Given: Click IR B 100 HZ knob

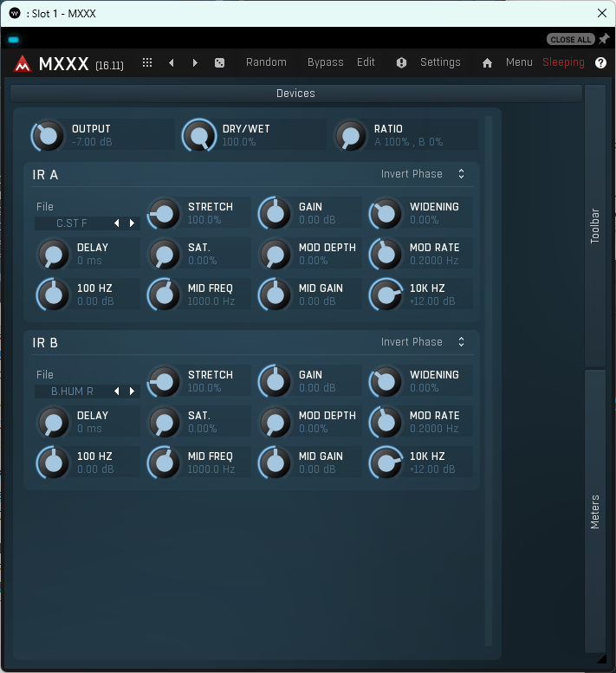Looking at the screenshot, I should coord(53,463).
